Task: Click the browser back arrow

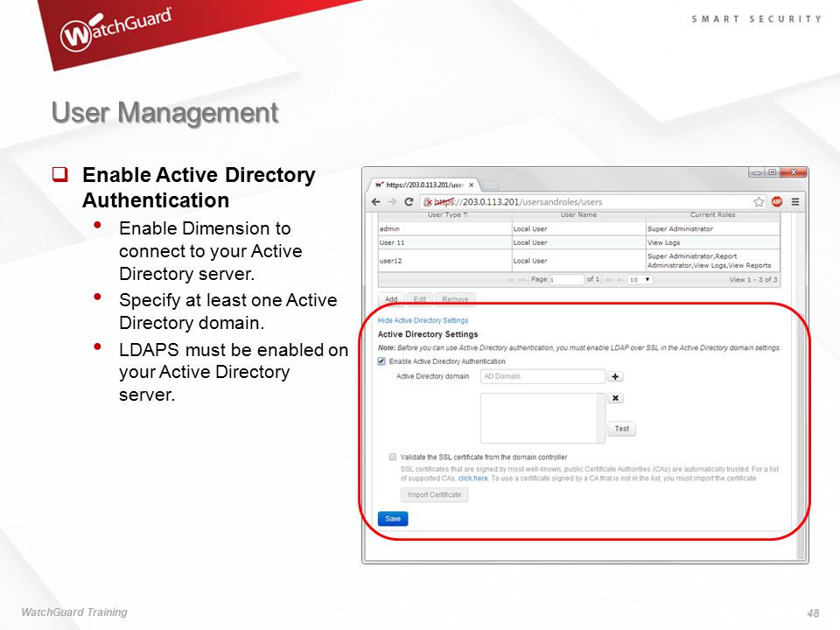Action: (376, 202)
